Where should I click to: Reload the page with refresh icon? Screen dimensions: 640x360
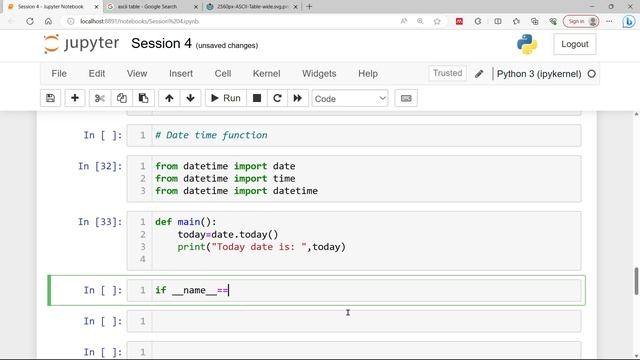click(30, 21)
